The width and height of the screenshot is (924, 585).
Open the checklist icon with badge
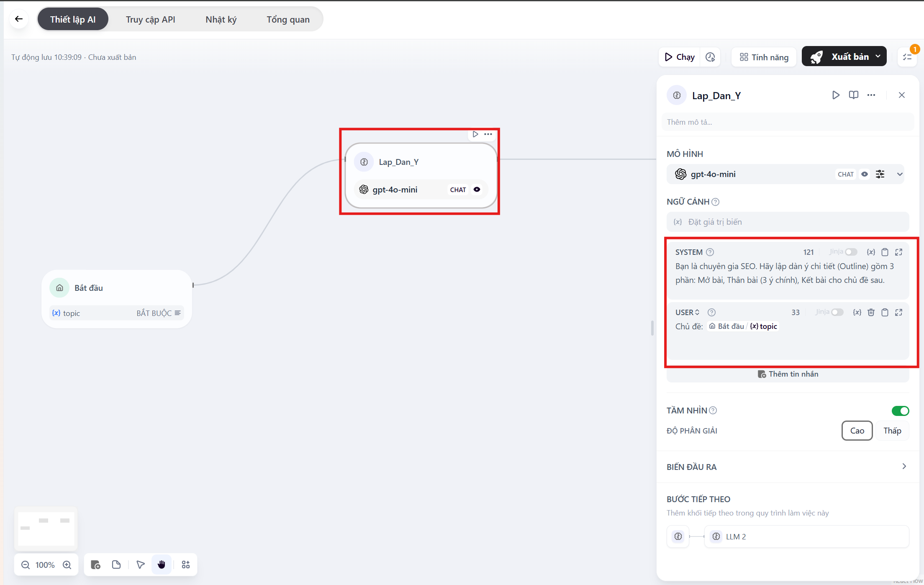click(907, 57)
